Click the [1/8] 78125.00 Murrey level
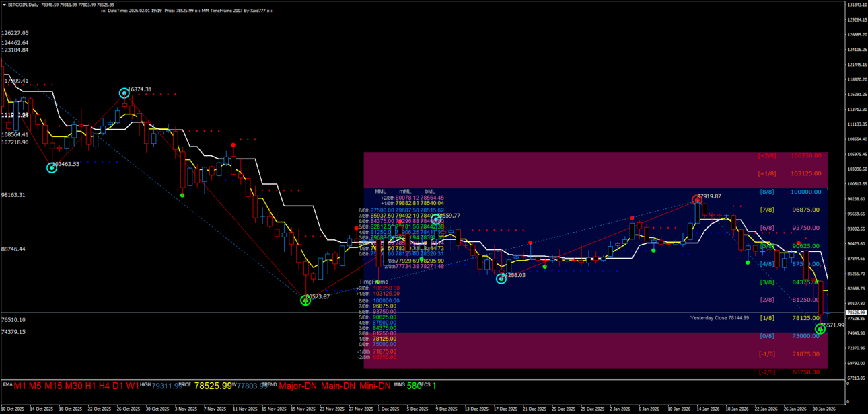 coord(791,318)
